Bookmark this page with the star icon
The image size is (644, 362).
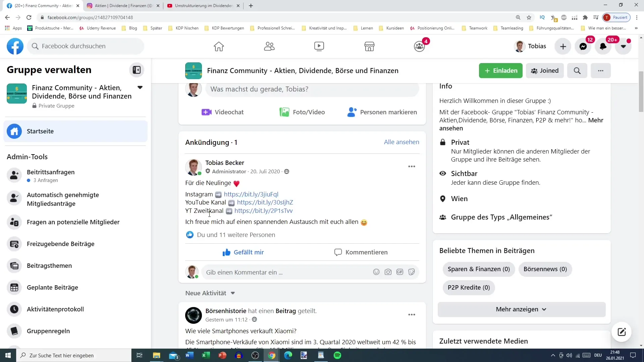click(x=529, y=17)
